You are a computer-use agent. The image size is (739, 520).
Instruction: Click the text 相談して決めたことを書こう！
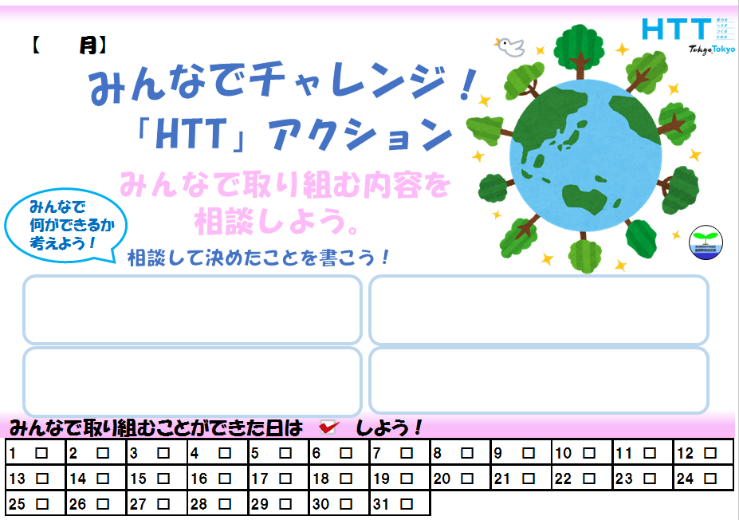[x=259, y=257]
